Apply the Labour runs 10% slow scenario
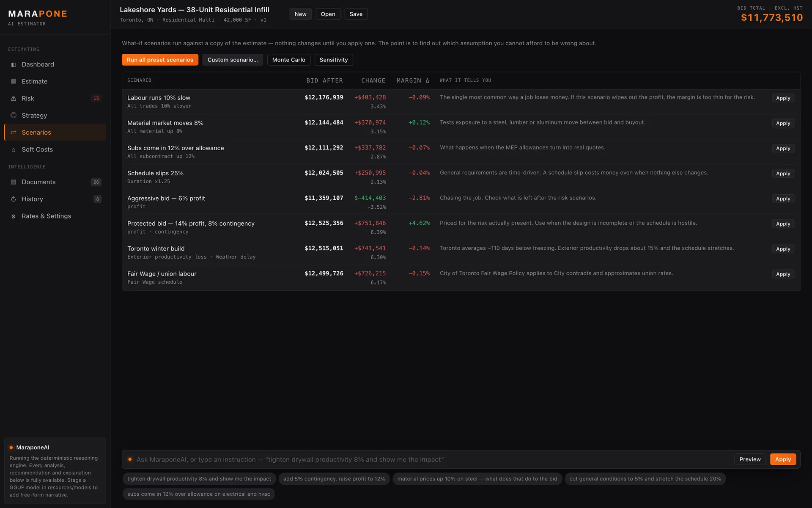812x508 pixels. (783, 98)
